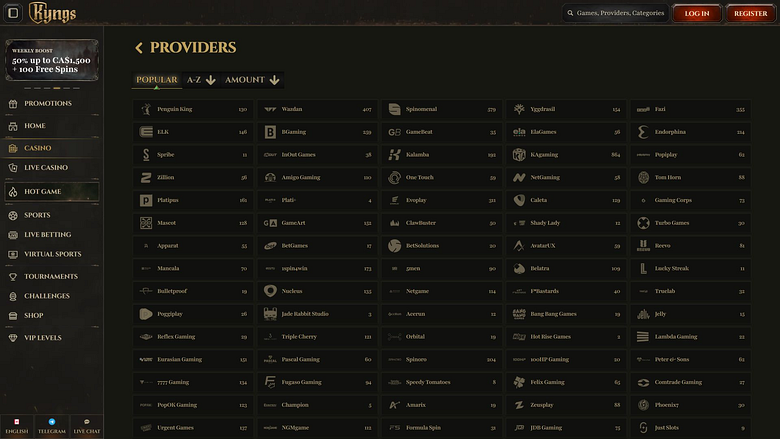Open the Lambda Gaming provider entry

(x=690, y=337)
